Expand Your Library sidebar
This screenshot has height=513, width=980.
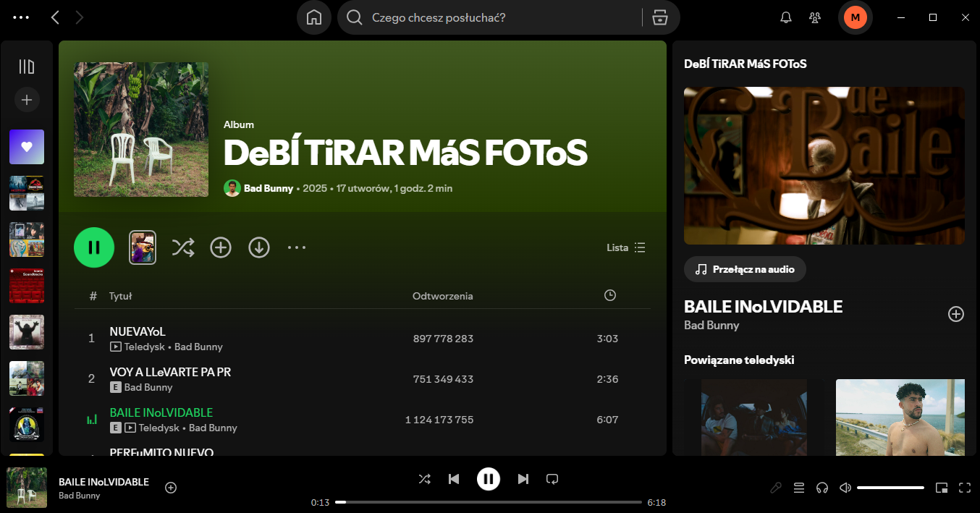point(27,67)
